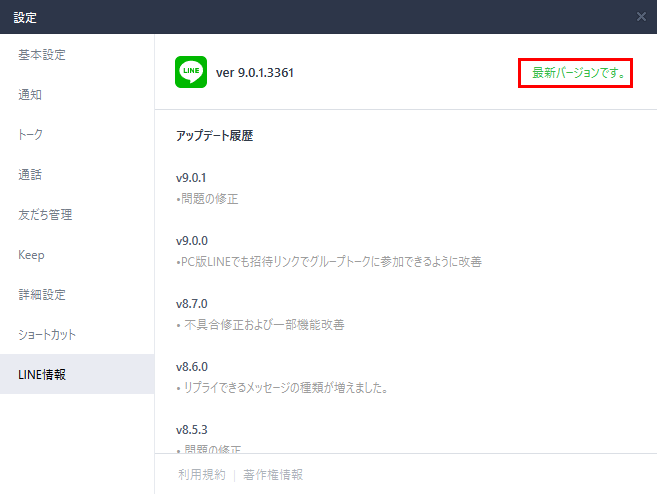Close the settings window with X

click(x=641, y=17)
